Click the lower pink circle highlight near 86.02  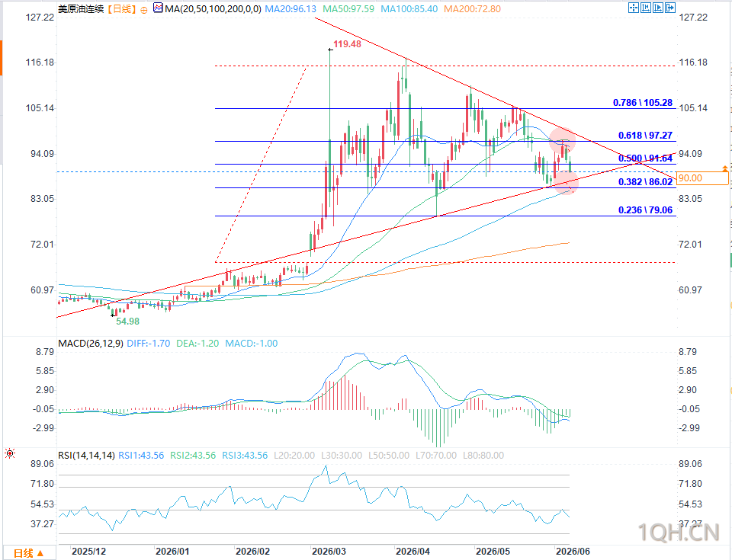click(x=567, y=182)
